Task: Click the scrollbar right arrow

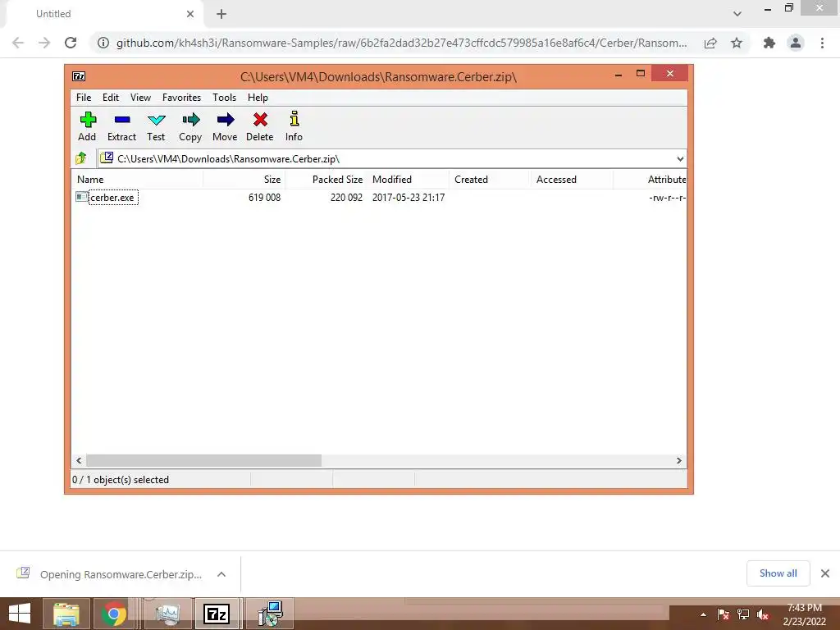Action: click(678, 461)
